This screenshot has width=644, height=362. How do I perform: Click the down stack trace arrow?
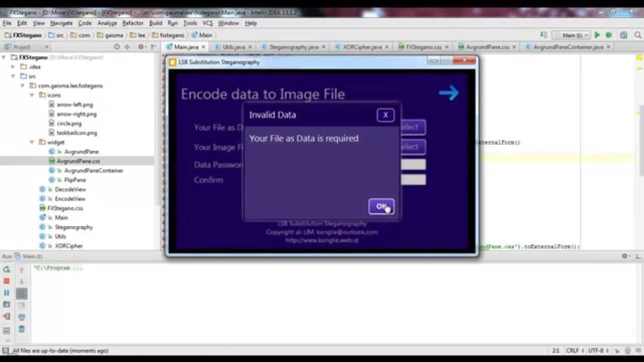pyautogui.click(x=22, y=282)
